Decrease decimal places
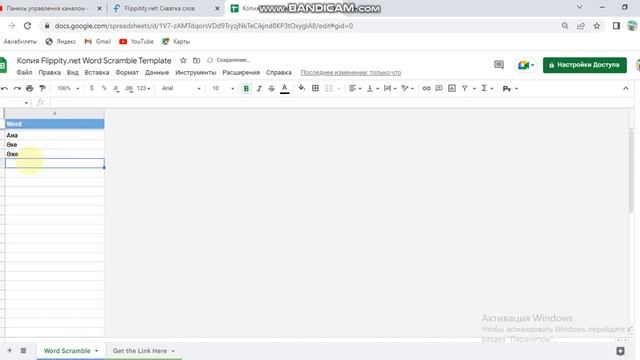Screen dimensions: 640x360 coord(116,89)
